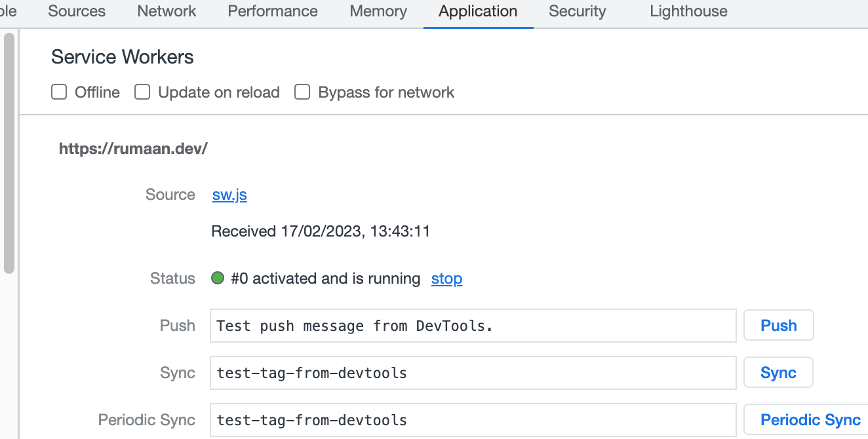868x439 pixels.
Task: Go to the Security tab
Action: pos(577,11)
